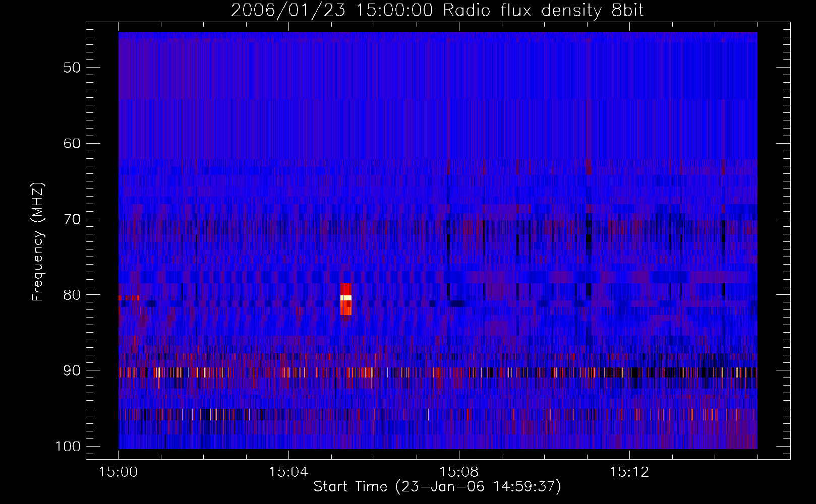The height and width of the screenshot is (504, 816).
Task: Click the 15:00 time tick label
Action: 119,472
